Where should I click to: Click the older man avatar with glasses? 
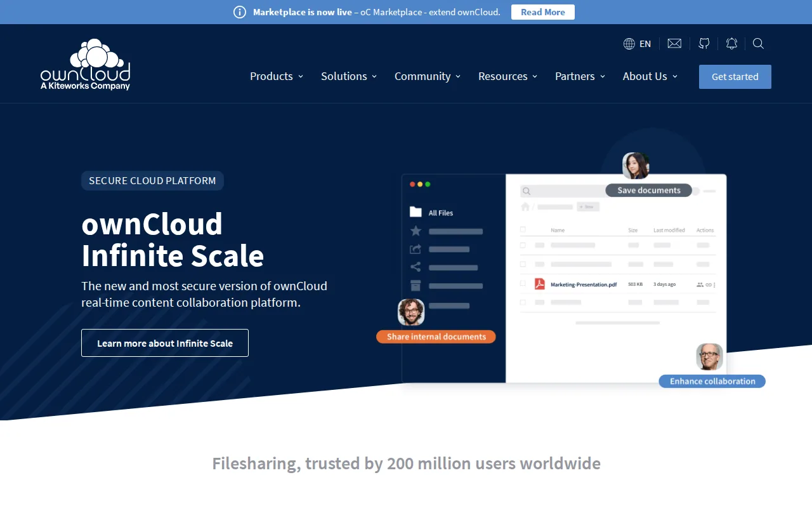coord(709,356)
